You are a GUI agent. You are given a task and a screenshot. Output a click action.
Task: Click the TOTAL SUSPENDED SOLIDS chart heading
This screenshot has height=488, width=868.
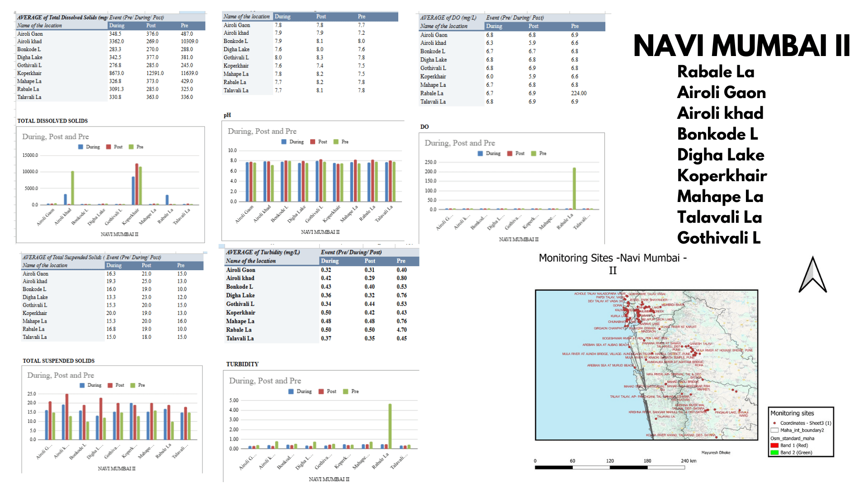[59, 361]
